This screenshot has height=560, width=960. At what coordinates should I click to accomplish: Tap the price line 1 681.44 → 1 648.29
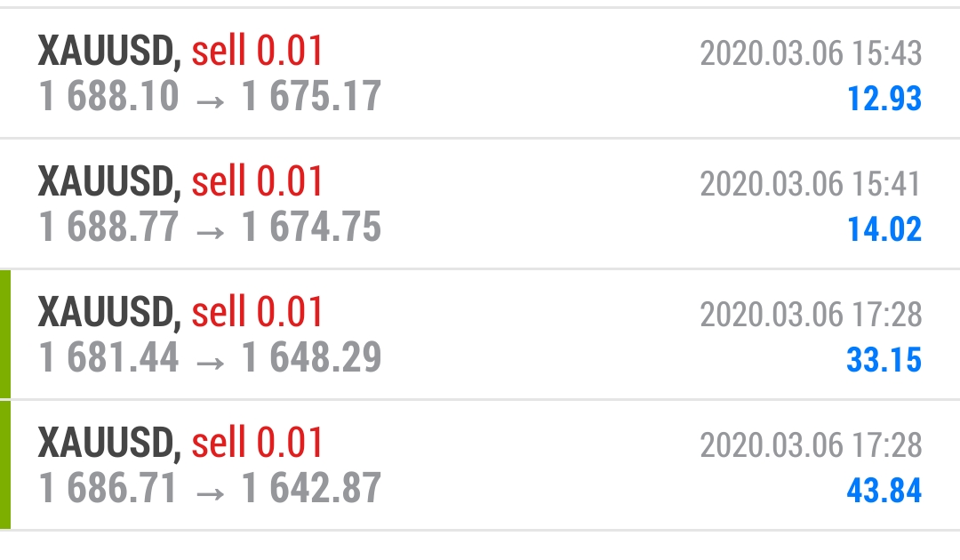point(210,356)
